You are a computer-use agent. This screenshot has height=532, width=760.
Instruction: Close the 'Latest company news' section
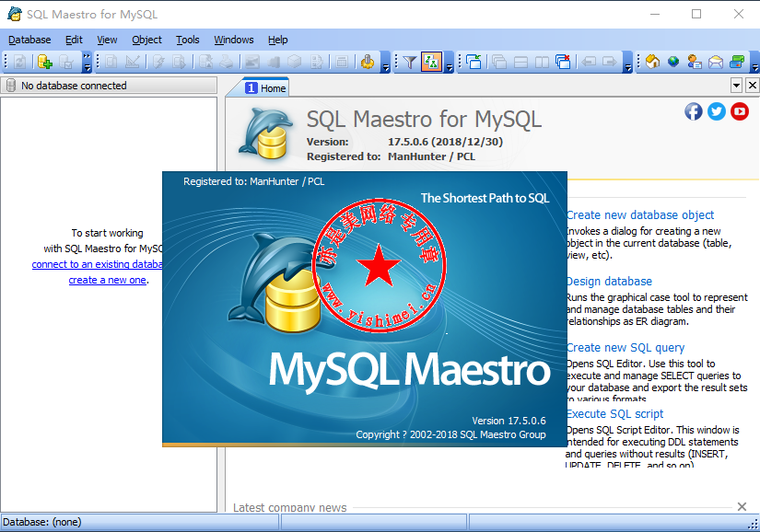point(742,506)
